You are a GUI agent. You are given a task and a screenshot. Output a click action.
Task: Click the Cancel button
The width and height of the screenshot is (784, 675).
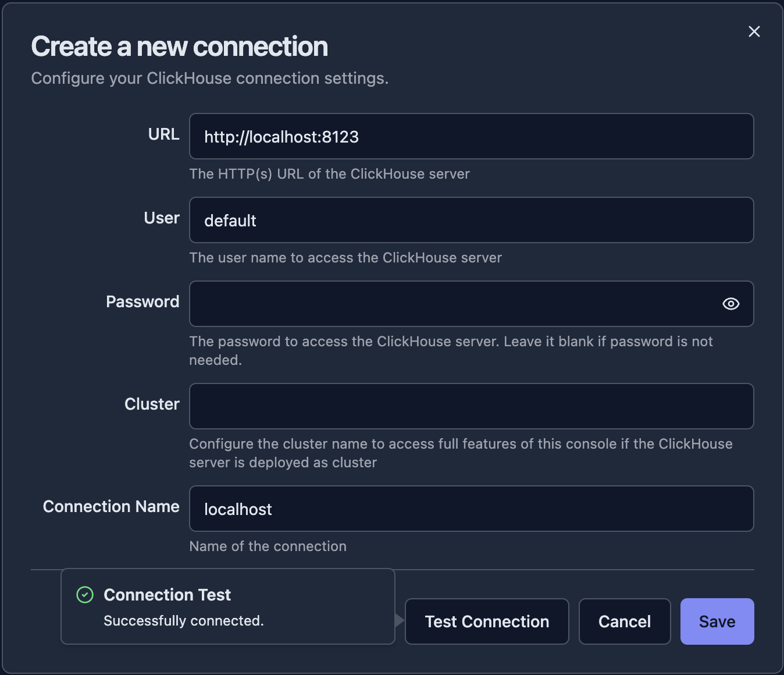click(624, 621)
